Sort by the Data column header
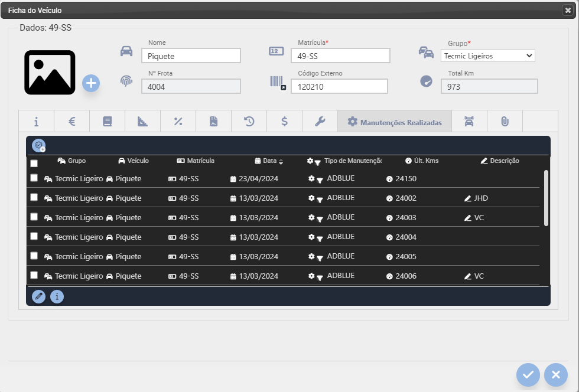Viewport: 579px width, 392px height. 269,161
